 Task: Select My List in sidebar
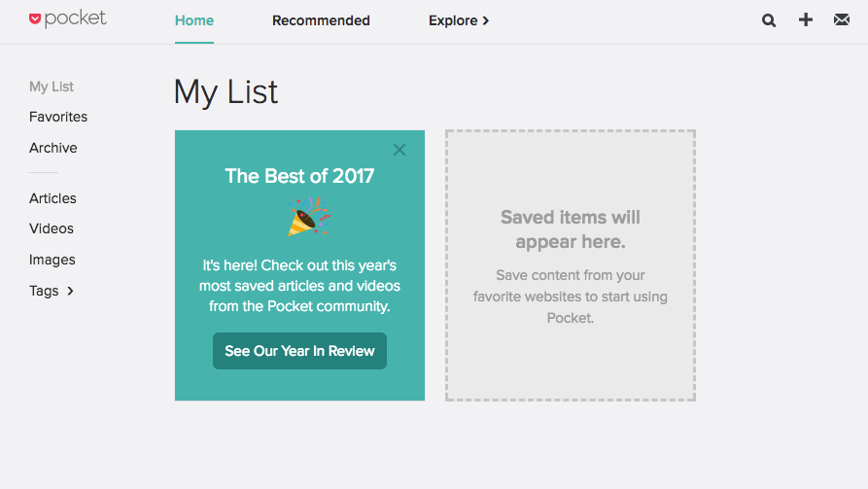coord(52,87)
